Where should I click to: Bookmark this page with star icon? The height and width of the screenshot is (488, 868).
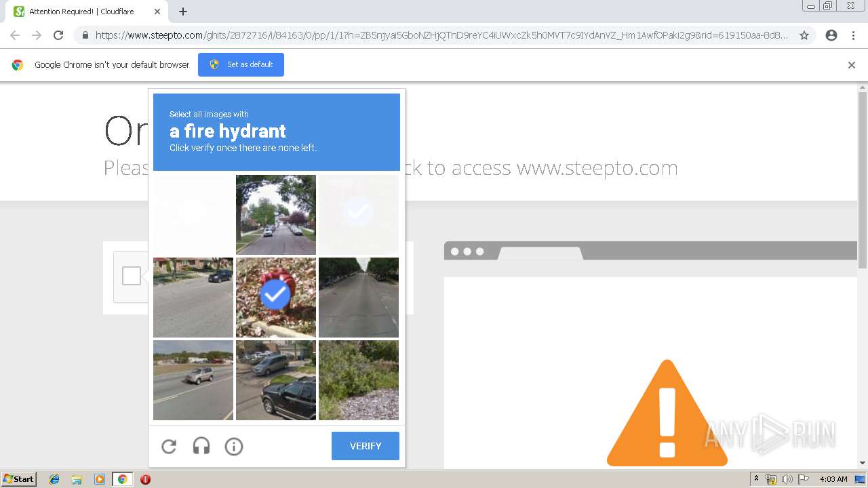(804, 35)
